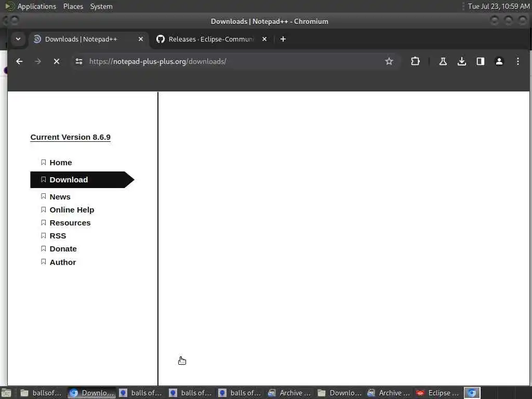Switch to the second balls of... taskbar window
This screenshot has width=532, height=399.
(190, 393)
